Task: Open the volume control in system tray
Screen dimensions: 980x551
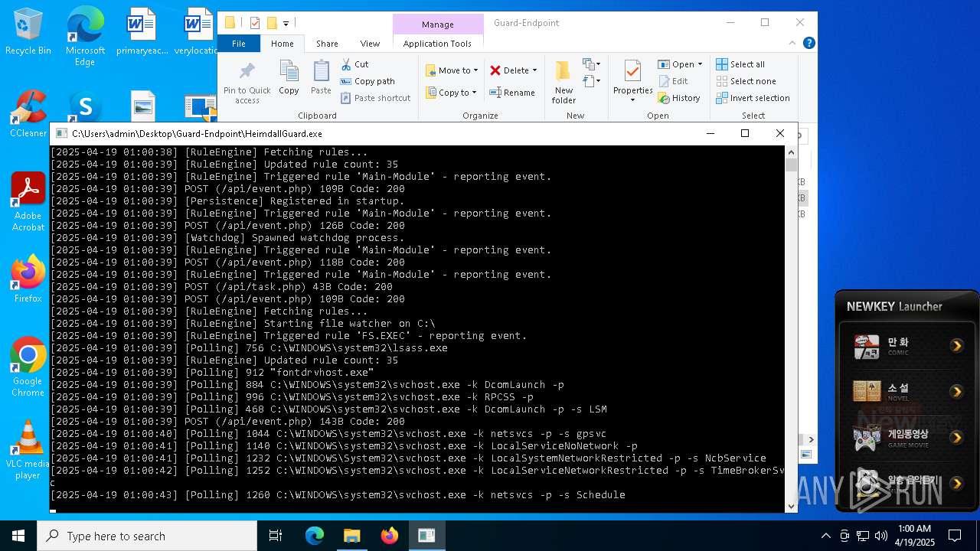Action: pos(881,536)
